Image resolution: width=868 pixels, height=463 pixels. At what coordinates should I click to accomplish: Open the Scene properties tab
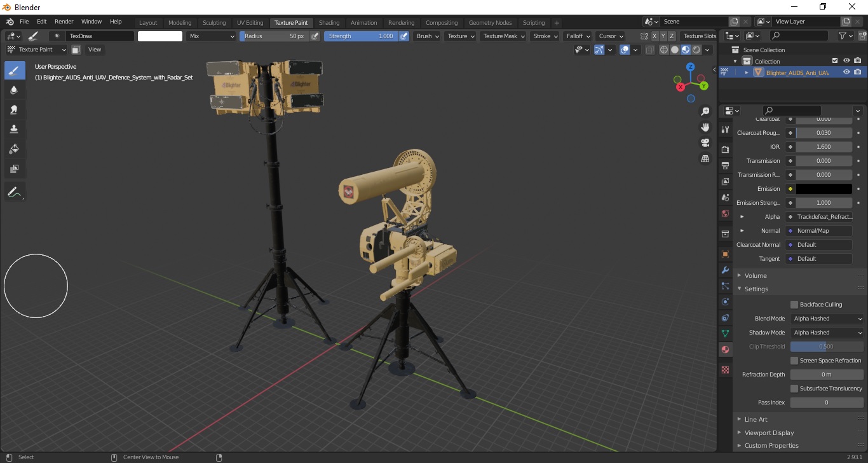pyautogui.click(x=725, y=197)
